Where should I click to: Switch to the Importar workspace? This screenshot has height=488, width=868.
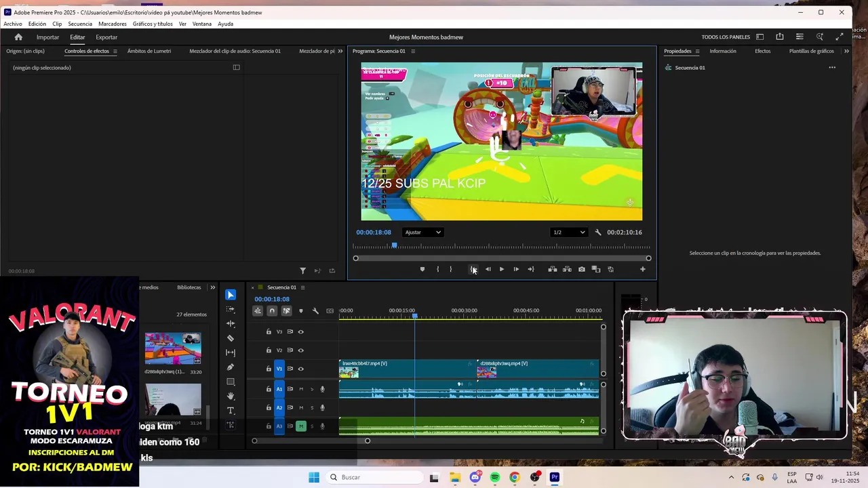[x=47, y=37]
